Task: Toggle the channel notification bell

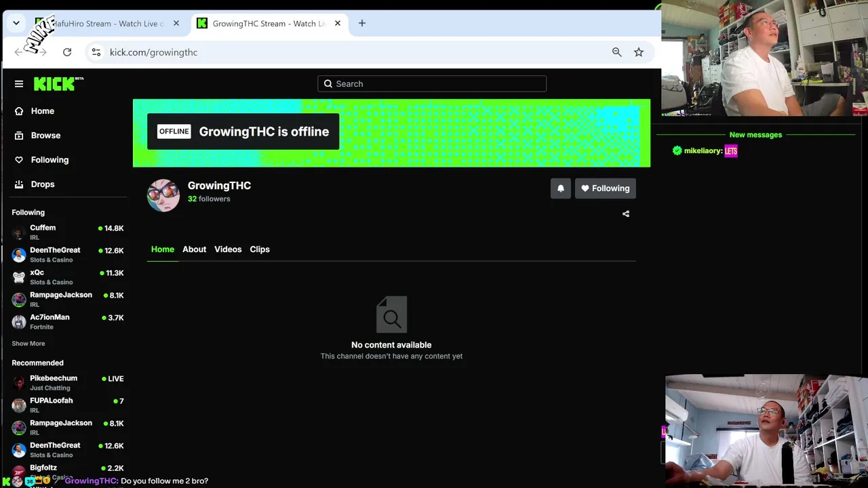Action: [x=561, y=188]
